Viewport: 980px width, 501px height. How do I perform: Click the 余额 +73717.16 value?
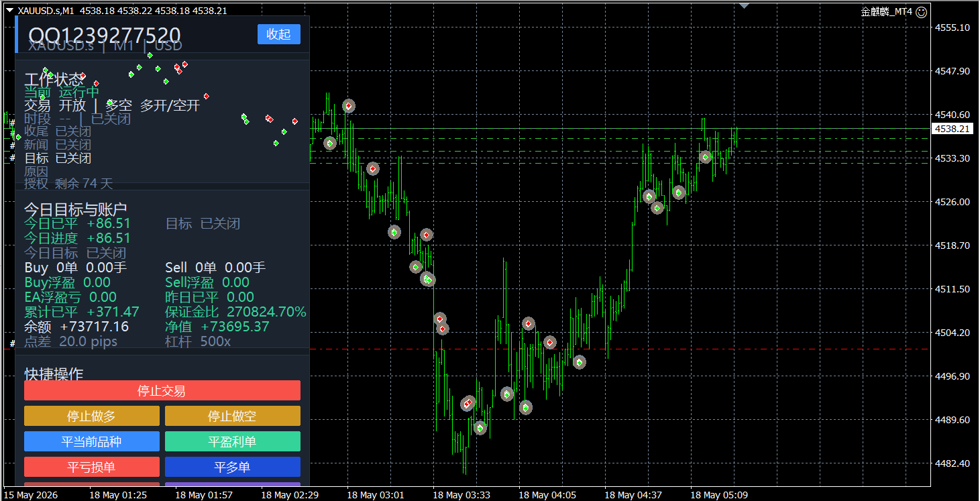tap(76, 327)
